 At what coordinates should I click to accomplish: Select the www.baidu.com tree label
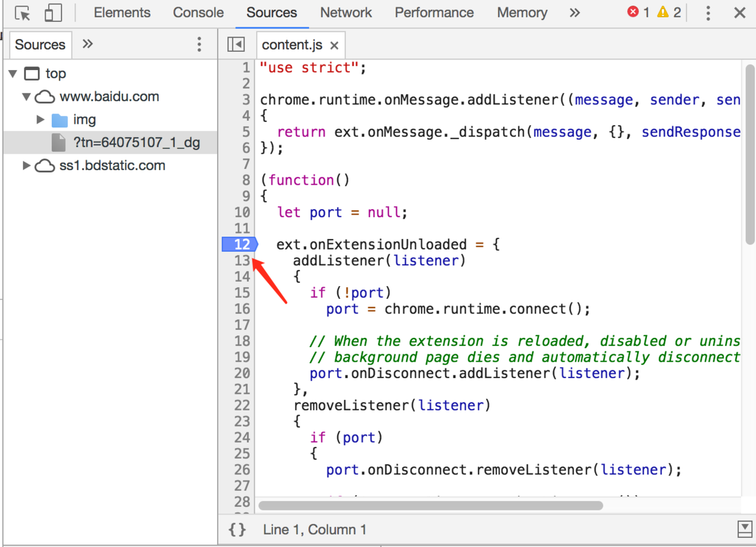(x=109, y=96)
